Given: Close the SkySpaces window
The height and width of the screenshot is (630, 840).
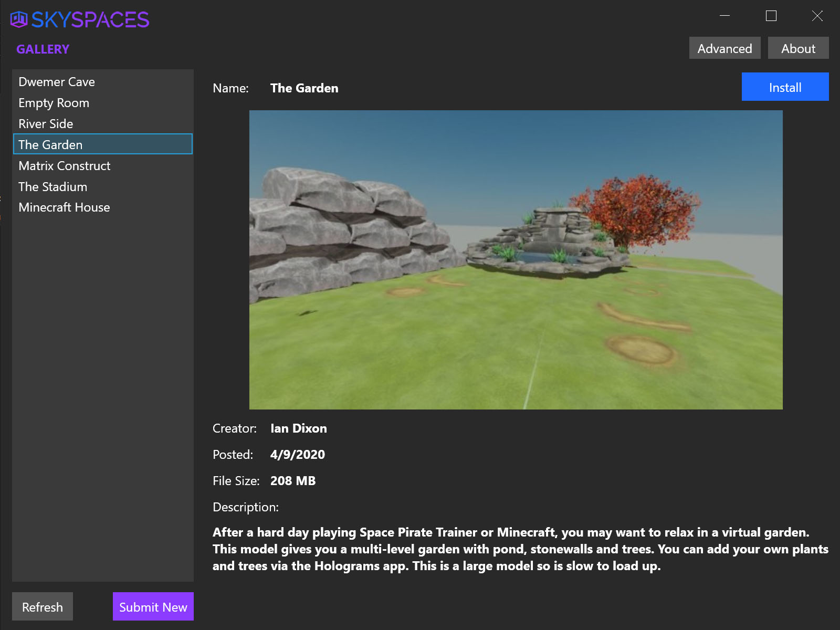Looking at the screenshot, I should coord(817,16).
